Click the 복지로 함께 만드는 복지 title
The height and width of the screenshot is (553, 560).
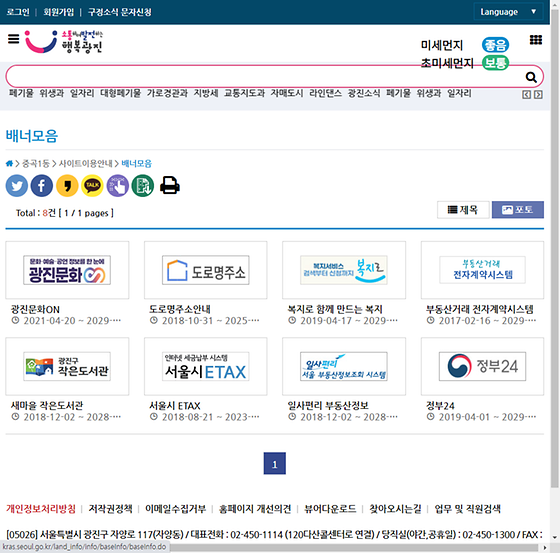[x=335, y=309]
